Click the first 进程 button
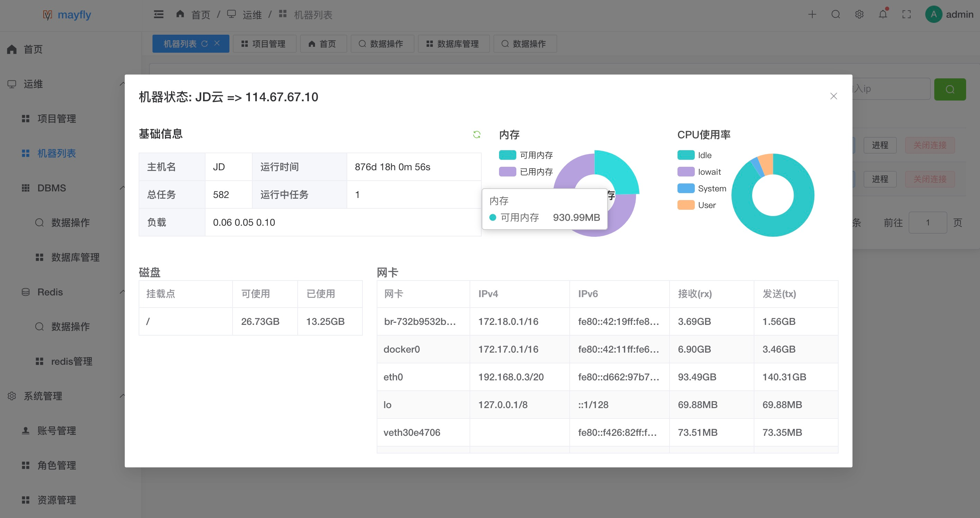 point(880,145)
